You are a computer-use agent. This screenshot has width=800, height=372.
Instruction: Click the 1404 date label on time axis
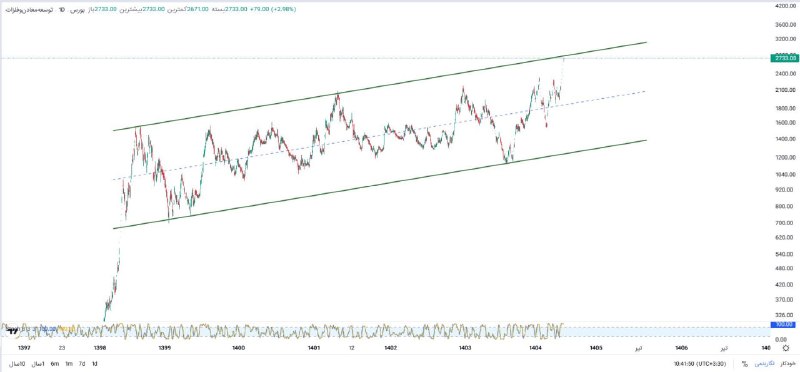point(535,348)
